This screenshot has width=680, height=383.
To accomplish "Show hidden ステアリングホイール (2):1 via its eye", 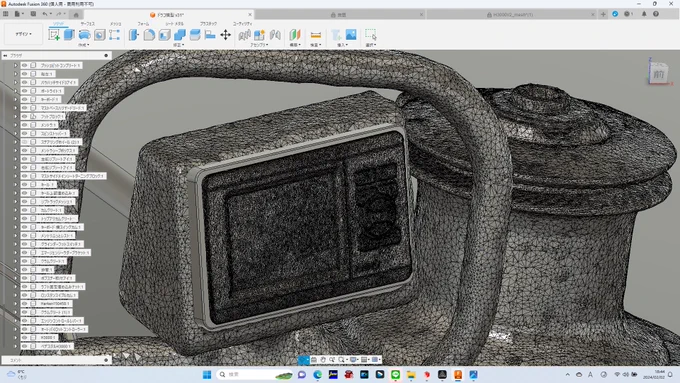I will click(25, 142).
